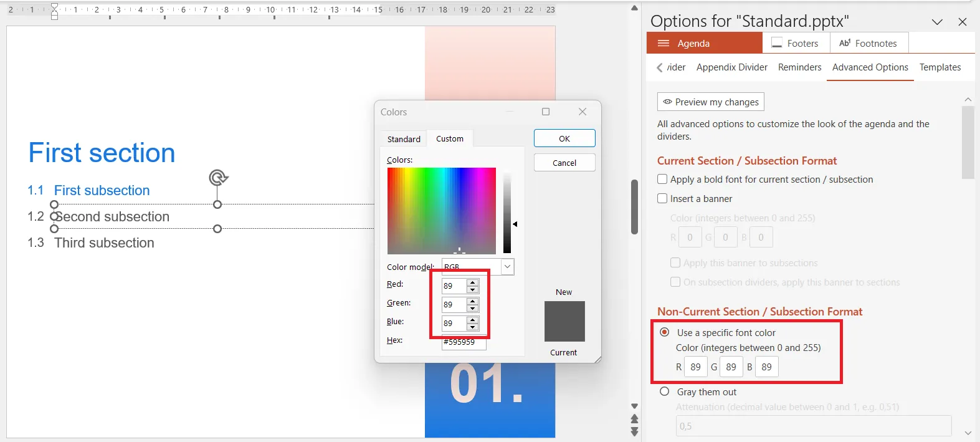
Task: Increase the Green value with up arrow
Action: (473, 302)
